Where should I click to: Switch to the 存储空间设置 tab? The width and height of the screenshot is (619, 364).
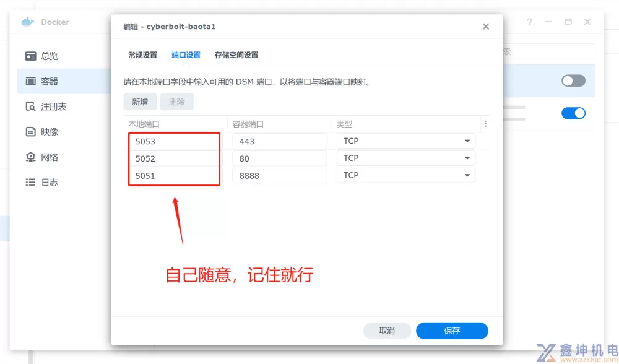click(x=236, y=55)
